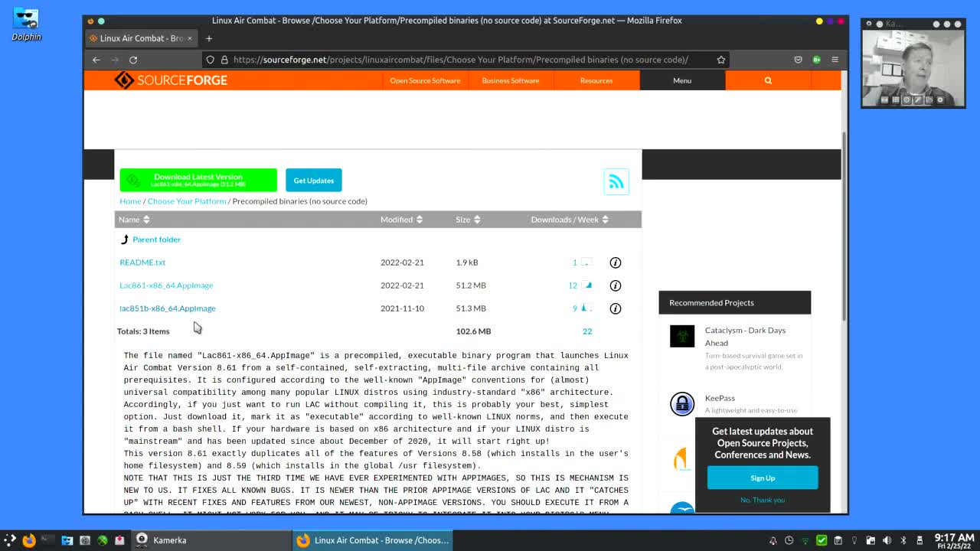Viewport: 980px width, 551px height.
Task: Bookmark this page with the star icon
Action: (x=720, y=60)
